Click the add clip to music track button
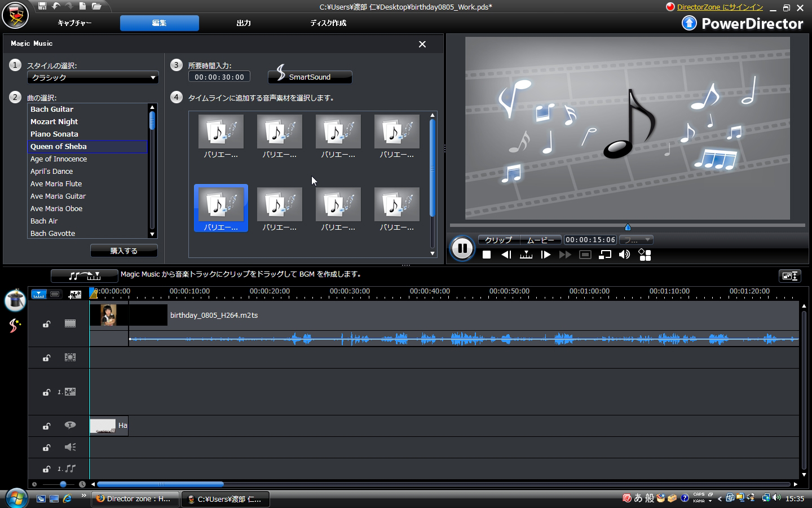Viewport: 812px width, 508px height. pos(85,275)
